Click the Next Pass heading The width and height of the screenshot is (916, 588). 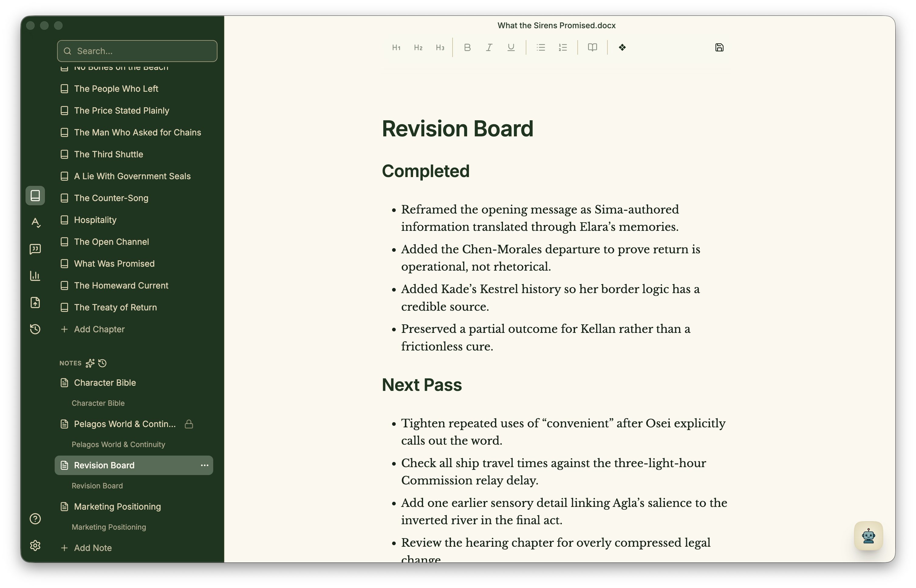pos(422,385)
